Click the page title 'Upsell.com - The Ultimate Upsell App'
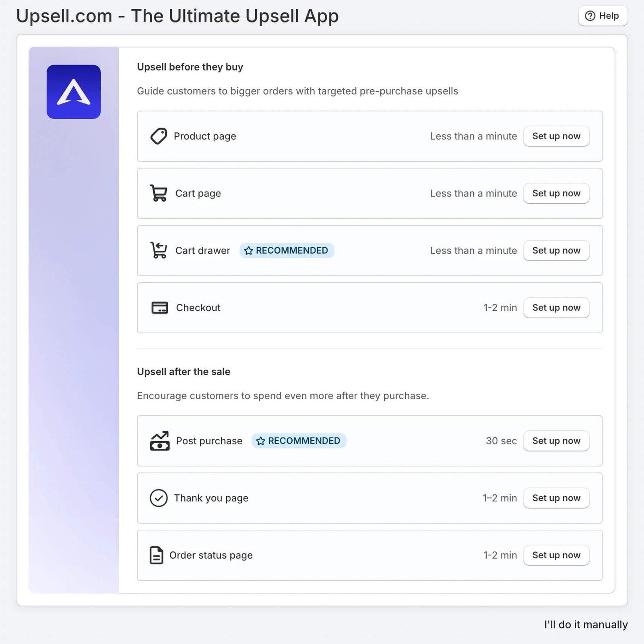 coord(178,17)
